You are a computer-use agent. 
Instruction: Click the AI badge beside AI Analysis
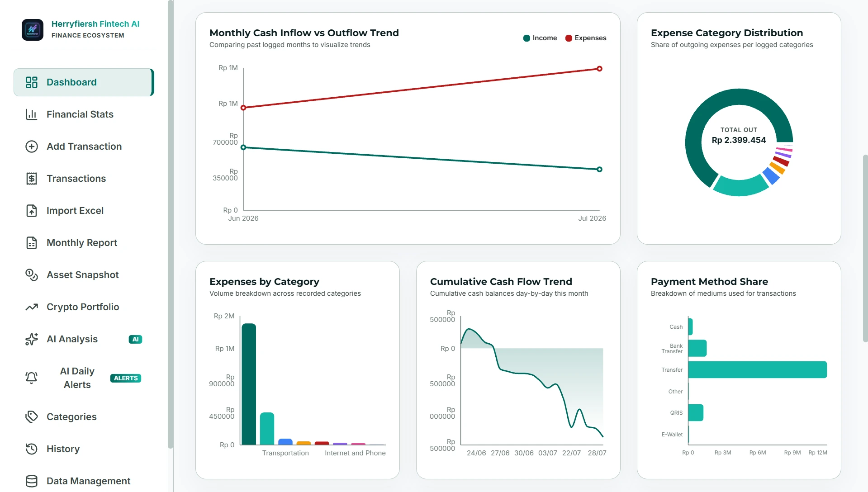coord(135,339)
